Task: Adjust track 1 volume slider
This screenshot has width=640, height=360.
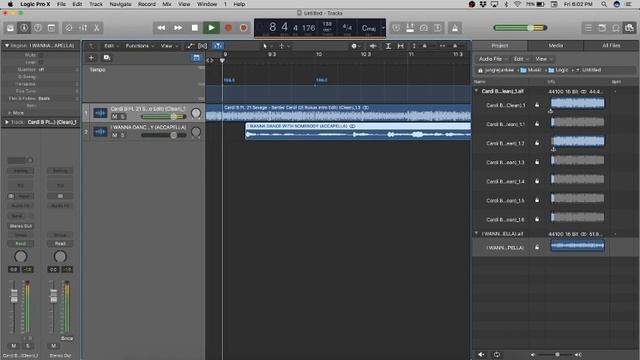Action: click(164, 117)
